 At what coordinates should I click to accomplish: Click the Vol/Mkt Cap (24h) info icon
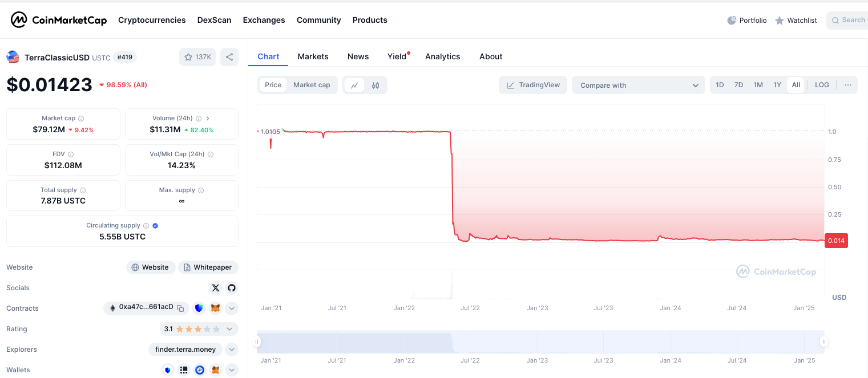click(211, 155)
